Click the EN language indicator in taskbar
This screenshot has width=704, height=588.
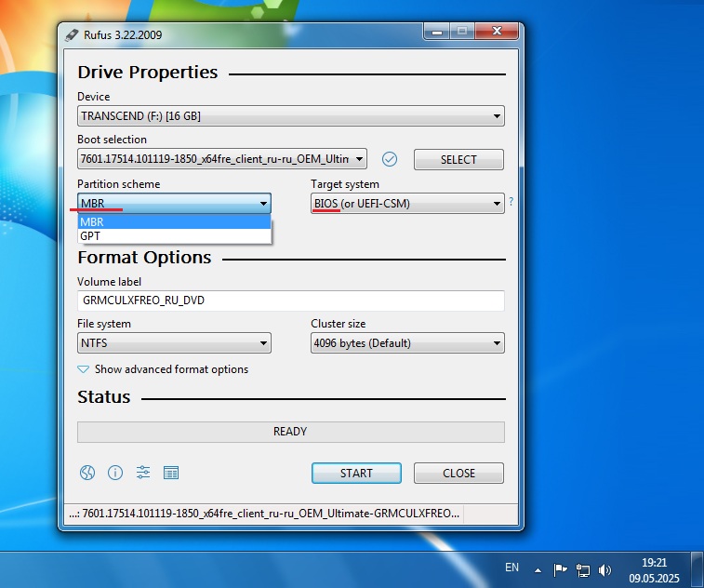point(511,568)
